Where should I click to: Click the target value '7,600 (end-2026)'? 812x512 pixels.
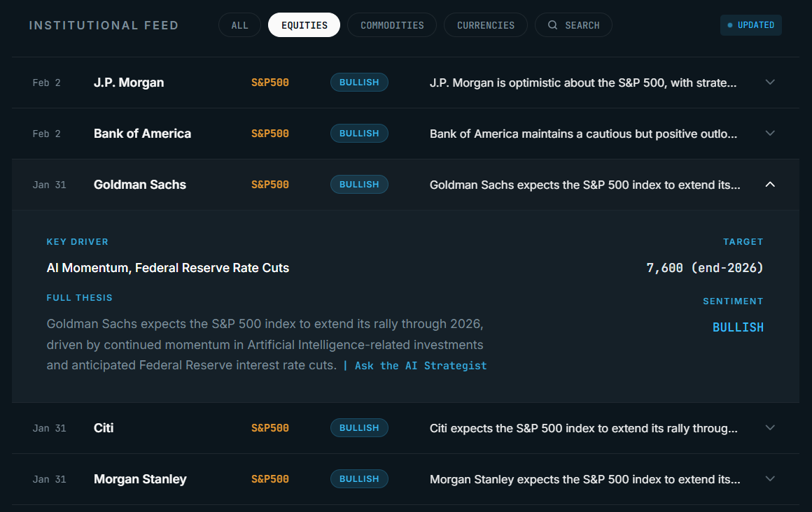[705, 268]
